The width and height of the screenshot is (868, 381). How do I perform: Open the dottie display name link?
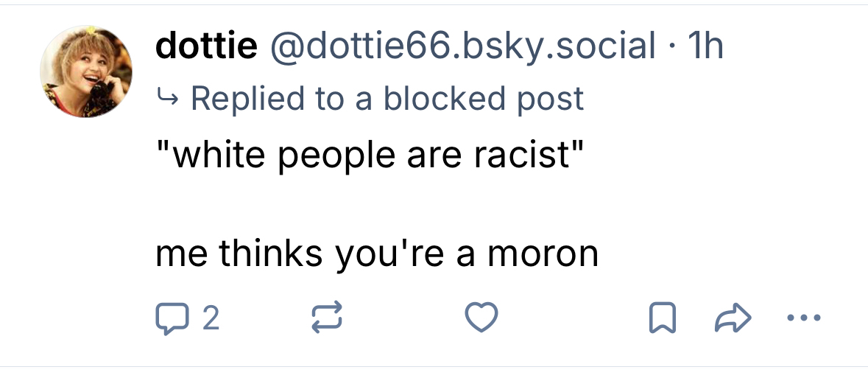tap(206, 47)
